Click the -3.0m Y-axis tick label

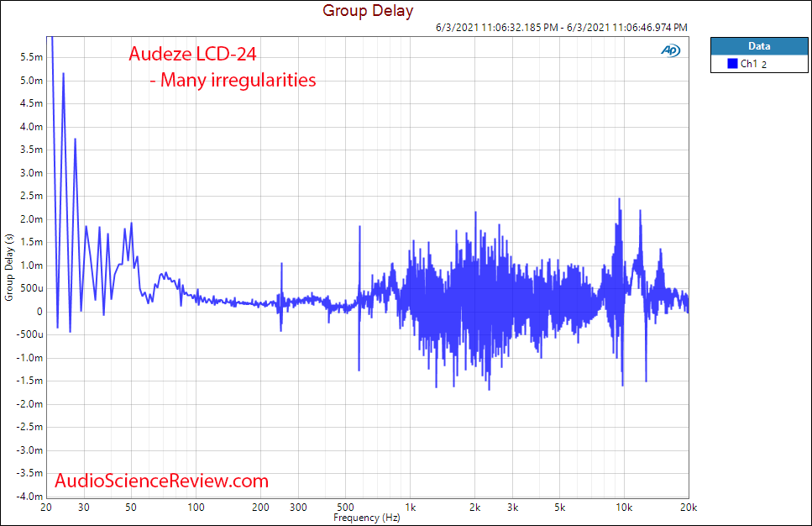pyautogui.click(x=30, y=450)
